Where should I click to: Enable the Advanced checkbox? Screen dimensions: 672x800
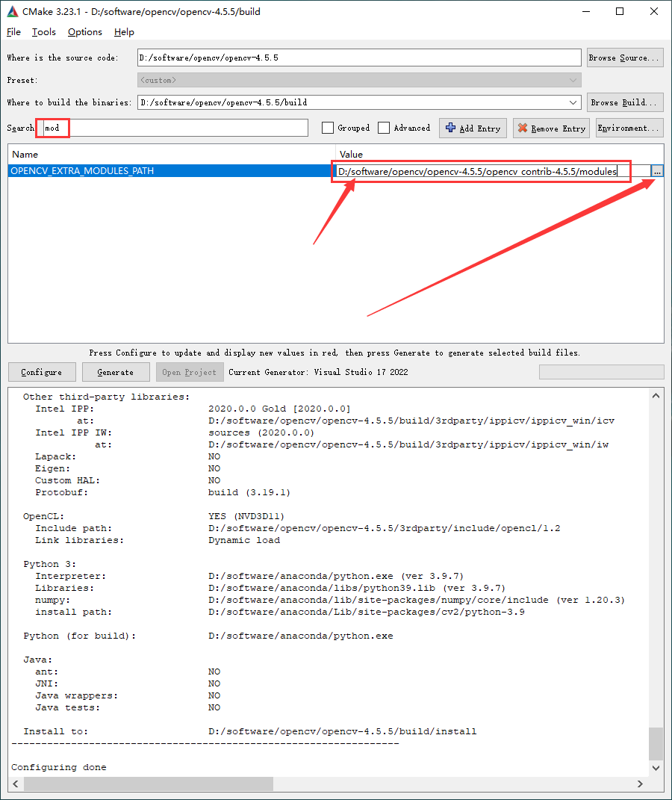384,128
